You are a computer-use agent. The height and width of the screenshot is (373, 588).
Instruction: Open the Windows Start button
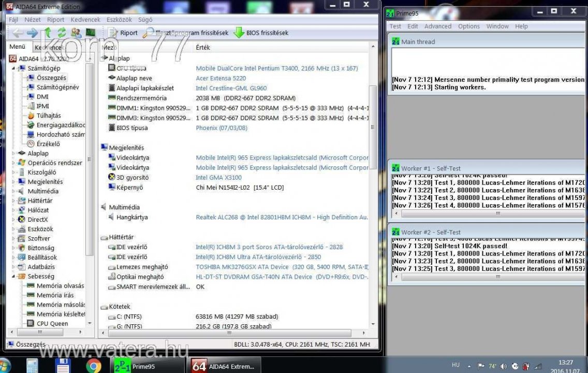coord(5,366)
